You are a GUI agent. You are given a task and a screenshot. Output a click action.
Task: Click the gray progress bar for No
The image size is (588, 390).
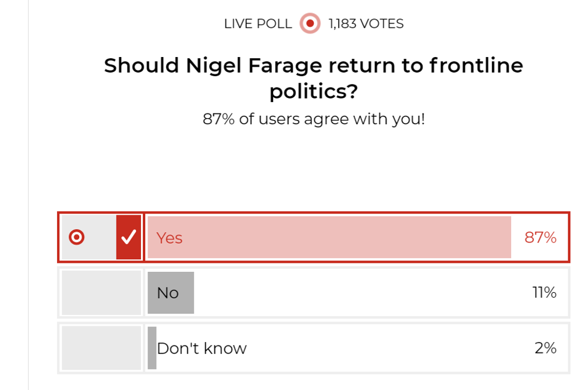coord(170,292)
